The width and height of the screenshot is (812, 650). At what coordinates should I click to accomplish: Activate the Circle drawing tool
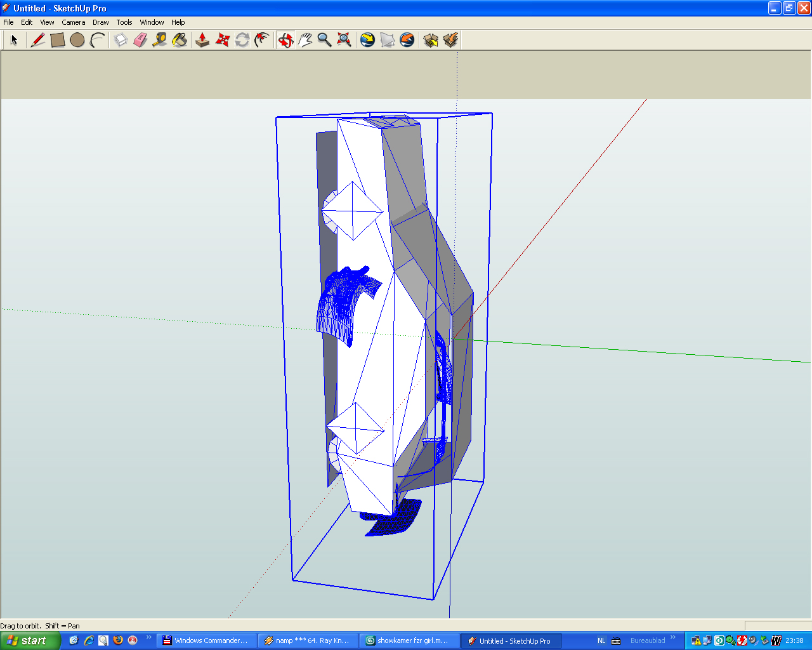click(77, 40)
